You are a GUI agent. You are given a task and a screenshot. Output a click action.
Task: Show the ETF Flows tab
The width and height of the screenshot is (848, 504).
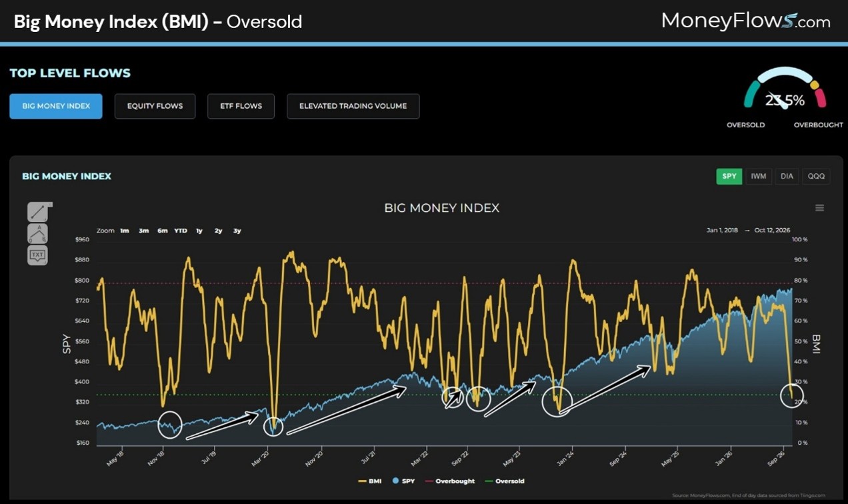tap(241, 106)
